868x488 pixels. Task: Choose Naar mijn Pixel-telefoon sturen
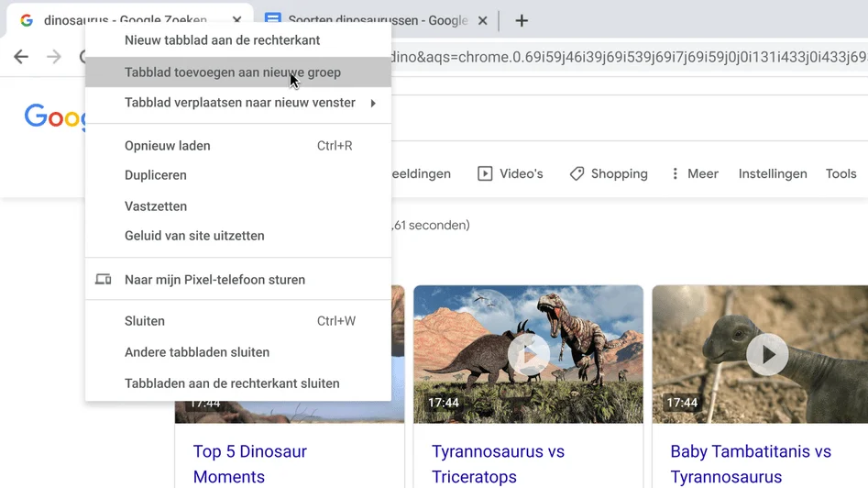(x=238, y=279)
